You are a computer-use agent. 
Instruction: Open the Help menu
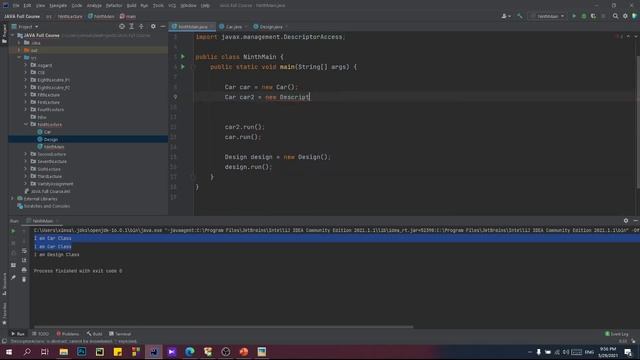tap(205, 6)
